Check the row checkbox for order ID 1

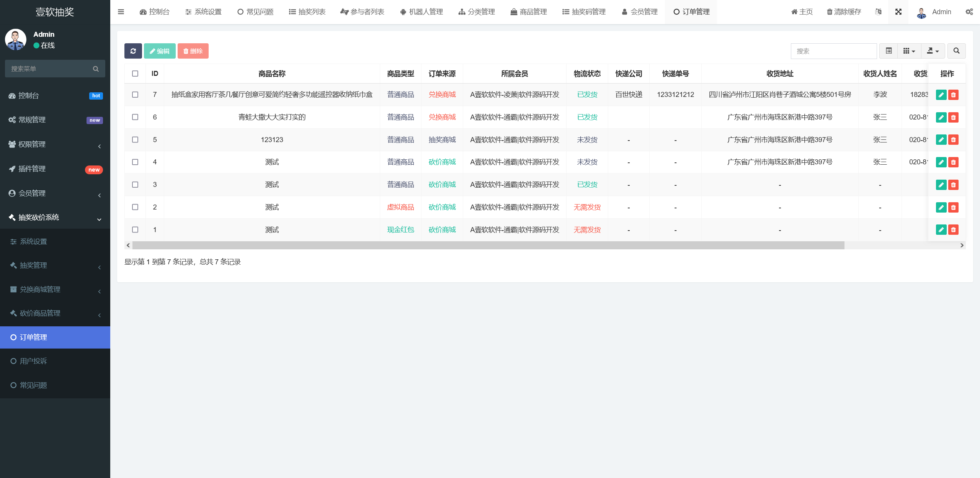click(x=135, y=229)
